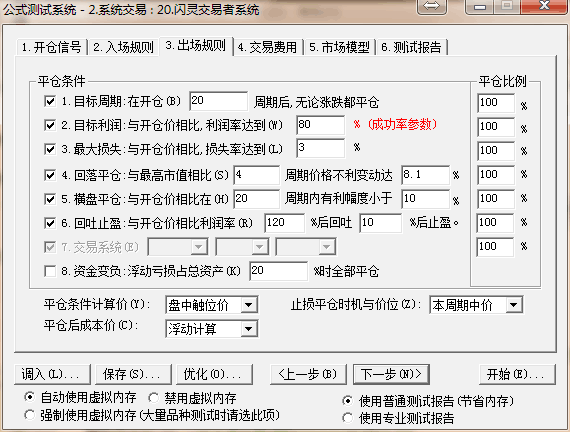Image resolution: width=570 pixels, height=432 pixels.
Task: Minimize the 公式测试系统 window
Action: [480, 6]
